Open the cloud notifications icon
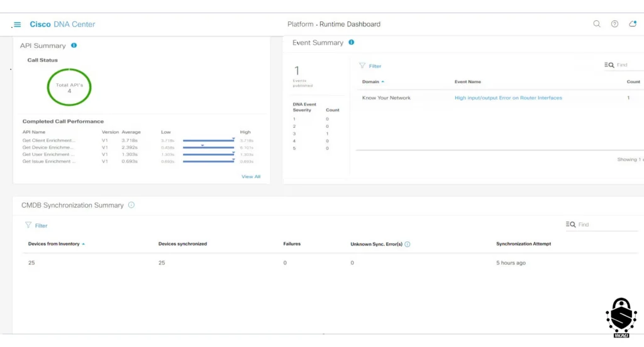This screenshot has height=347, width=644. (x=633, y=24)
